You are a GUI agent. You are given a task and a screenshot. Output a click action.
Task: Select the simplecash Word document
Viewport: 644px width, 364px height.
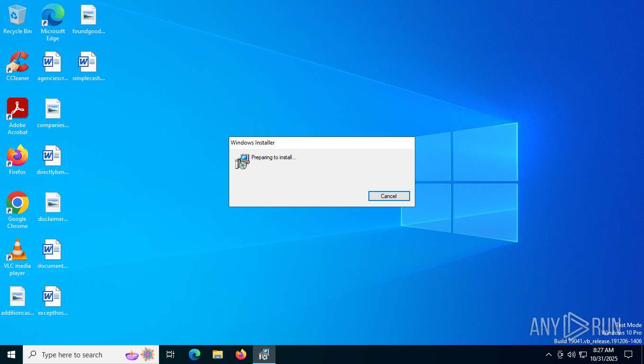(89, 66)
